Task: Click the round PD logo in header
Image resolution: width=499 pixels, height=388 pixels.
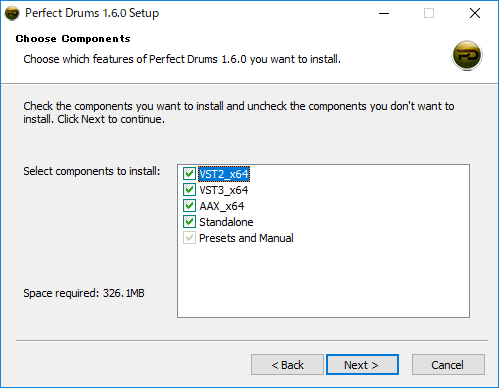Action: click(467, 55)
